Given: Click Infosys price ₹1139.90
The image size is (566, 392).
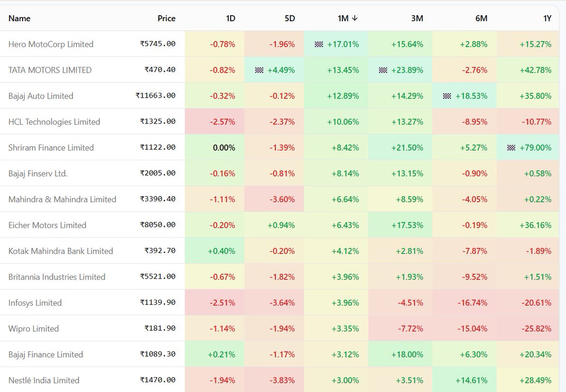Looking at the screenshot, I should click(x=158, y=303).
